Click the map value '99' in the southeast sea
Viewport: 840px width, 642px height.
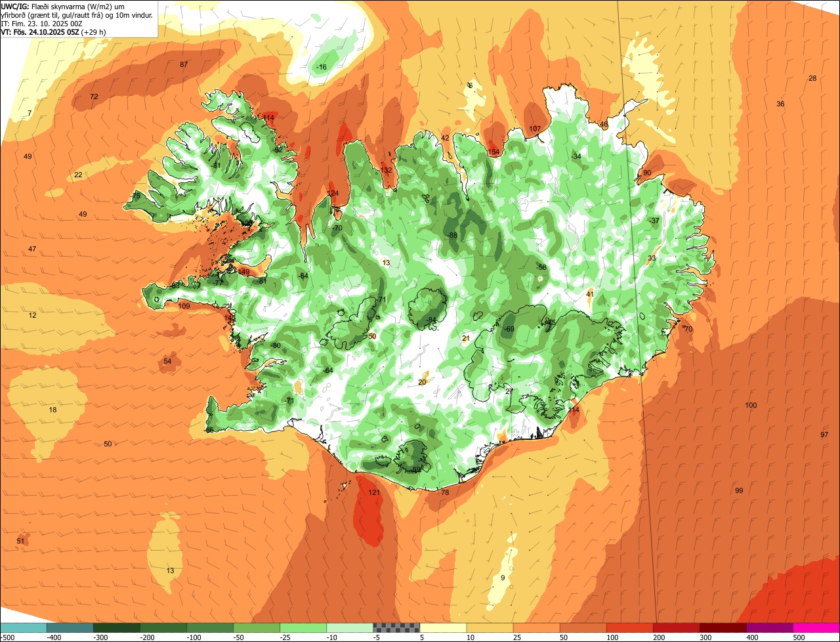coord(739,490)
